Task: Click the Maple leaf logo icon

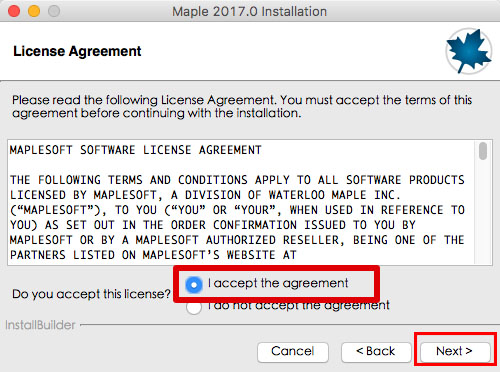Action: [x=469, y=51]
